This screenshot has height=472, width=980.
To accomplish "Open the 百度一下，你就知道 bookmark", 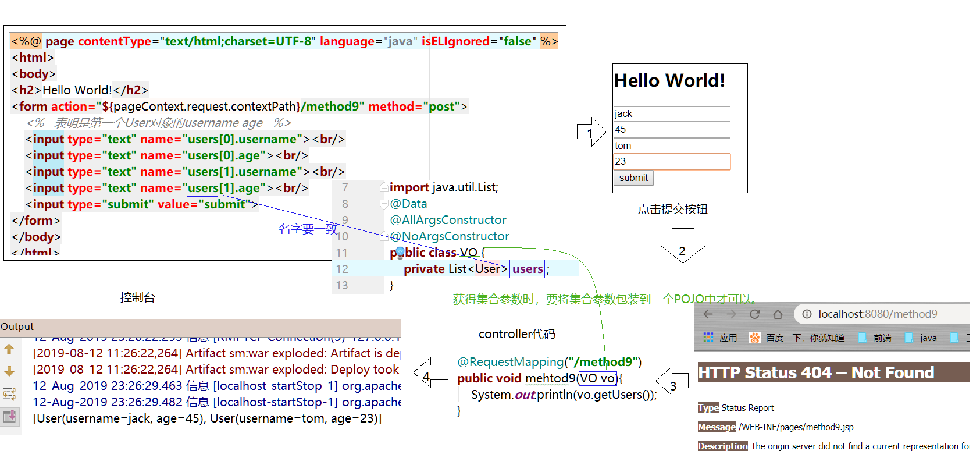I will pos(805,338).
